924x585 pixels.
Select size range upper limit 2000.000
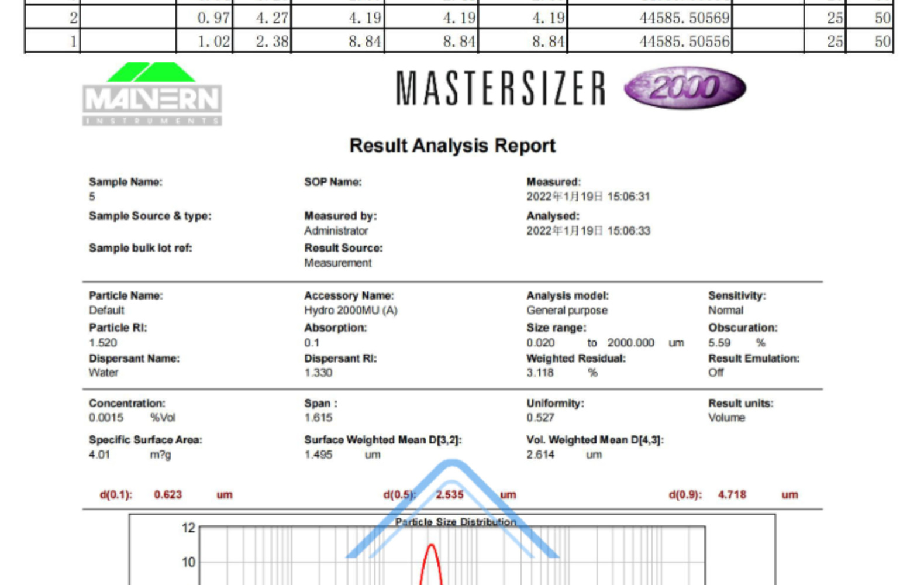630,343
